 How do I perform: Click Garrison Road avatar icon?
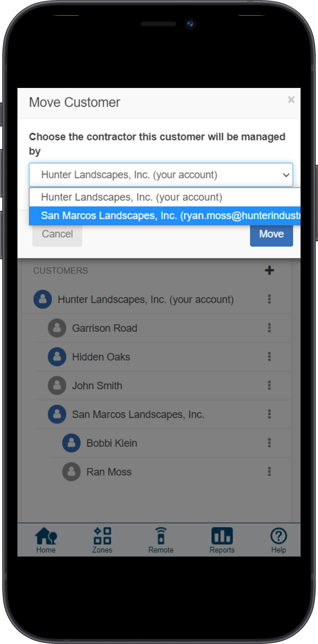coord(57,328)
